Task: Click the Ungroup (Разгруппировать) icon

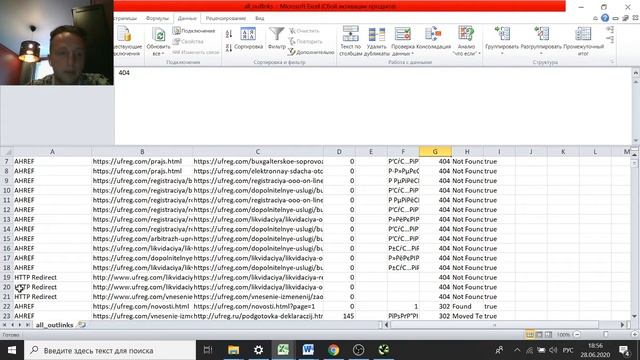Action: point(542,34)
